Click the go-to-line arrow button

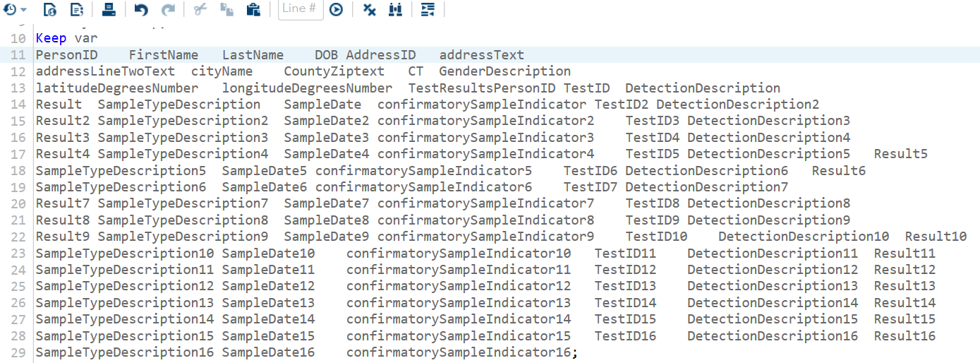pyautogui.click(x=336, y=9)
